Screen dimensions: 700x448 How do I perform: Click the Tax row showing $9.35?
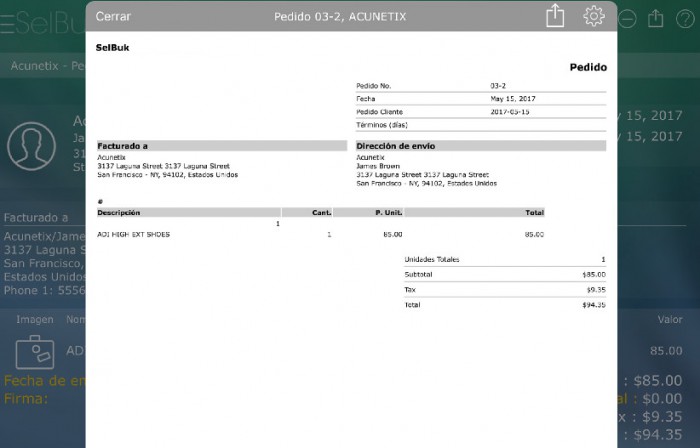[504, 289]
